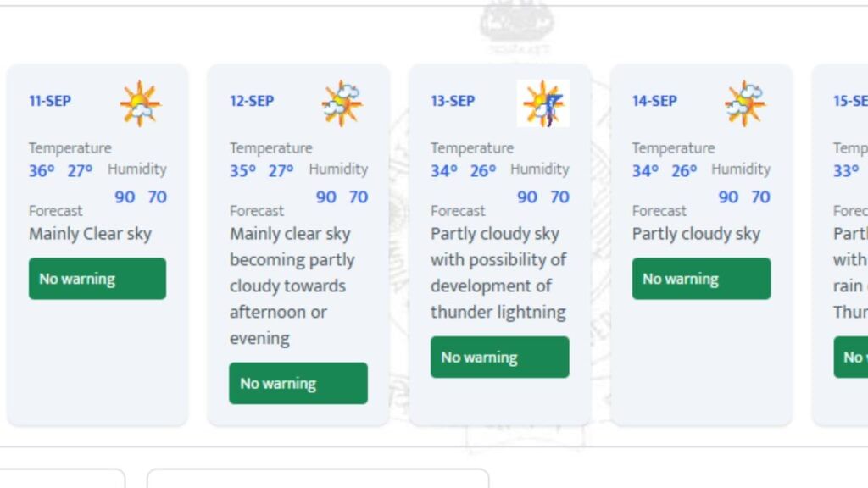Click the 13-SEP thunder lightning weather icon
This screenshot has height=488, width=868.
(x=543, y=103)
